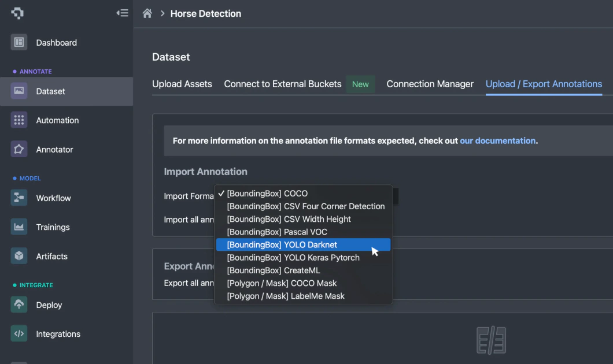Screen dimensions: 613x364
Task: Click the Trainings chart icon
Action: coord(19,227)
